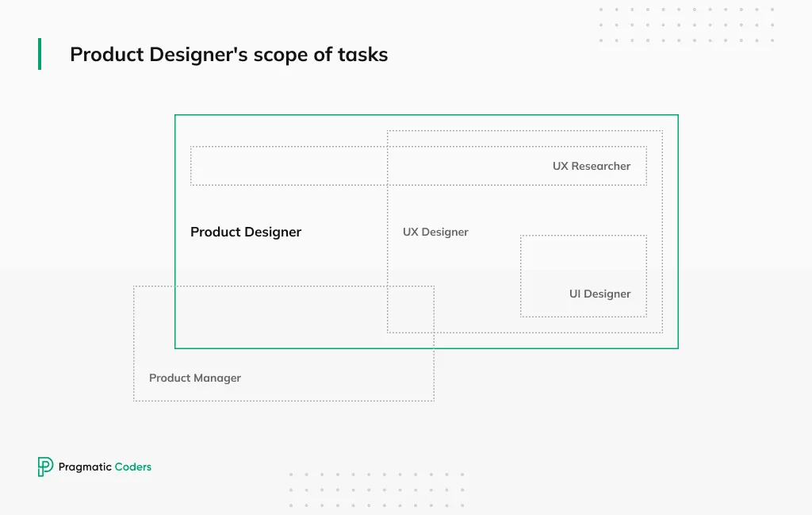Viewport: 812px width, 515px height.
Task: Select the "Product Designer" label
Action: (246, 233)
